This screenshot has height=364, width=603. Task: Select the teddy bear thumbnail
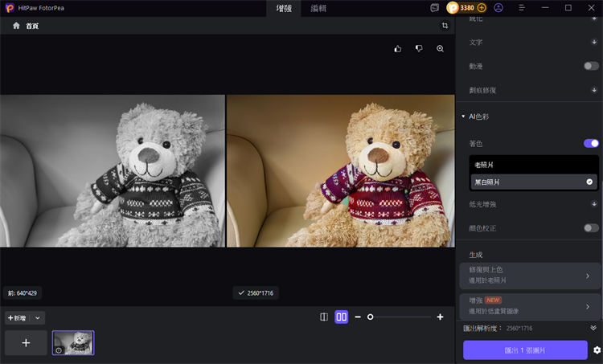pyautogui.click(x=73, y=342)
